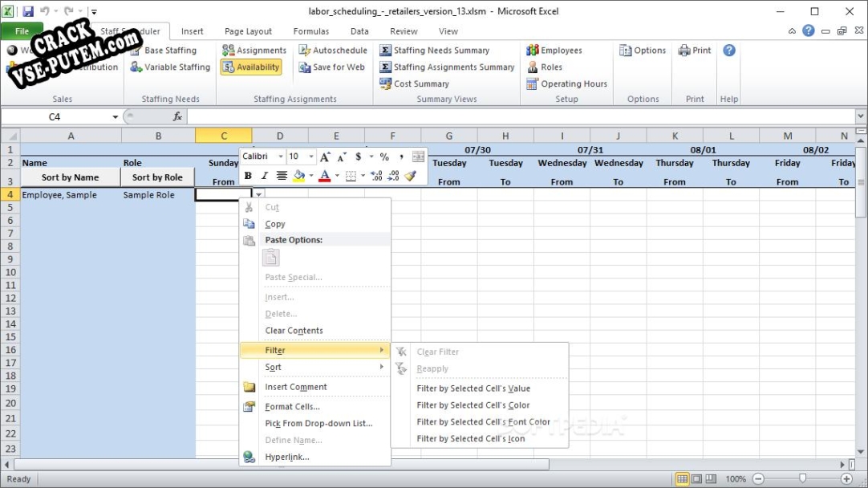Viewport: 868px width, 488px height.
Task: Center text via mini toolbar
Action: point(282,176)
